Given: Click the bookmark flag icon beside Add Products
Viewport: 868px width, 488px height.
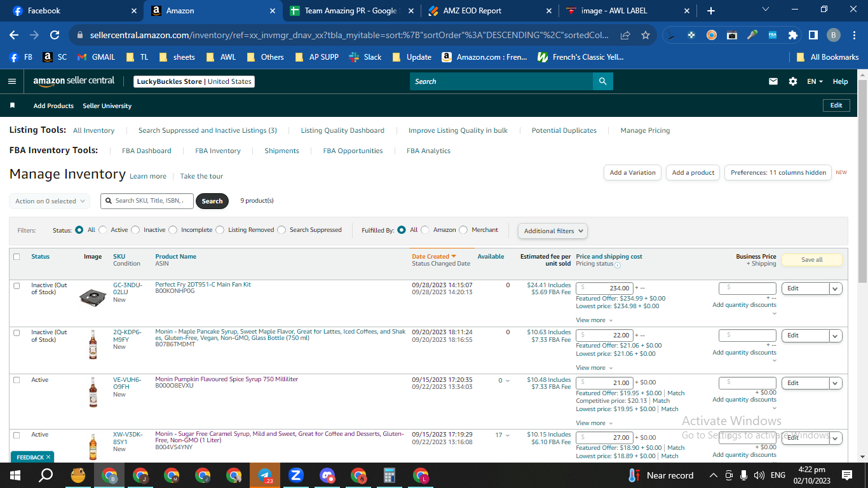Looking at the screenshot, I should [x=12, y=105].
